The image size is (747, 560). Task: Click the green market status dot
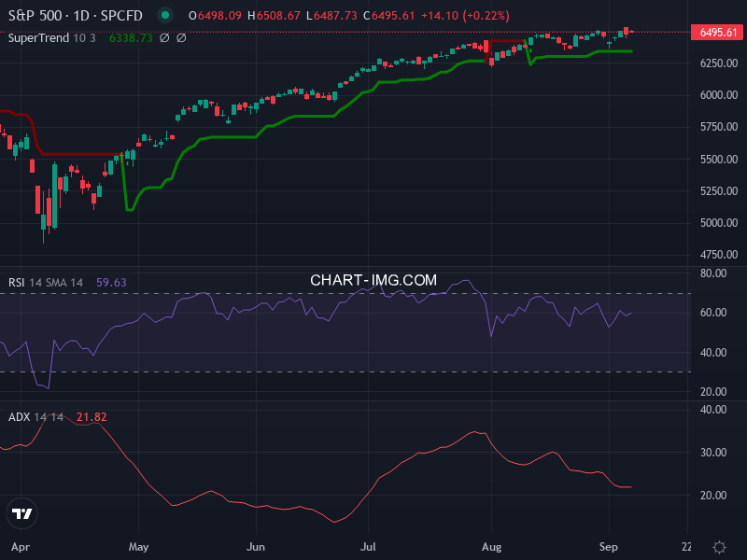click(x=165, y=15)
